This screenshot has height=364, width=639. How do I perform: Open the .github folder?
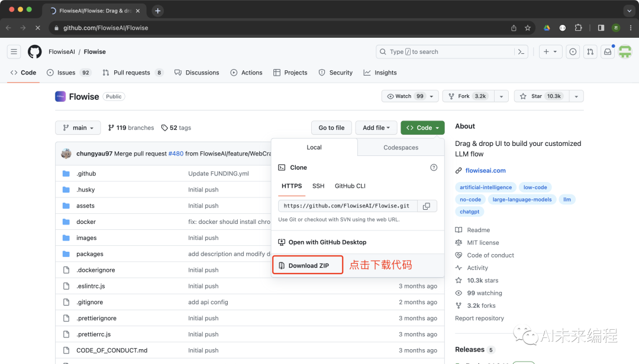tap(86, 174)
